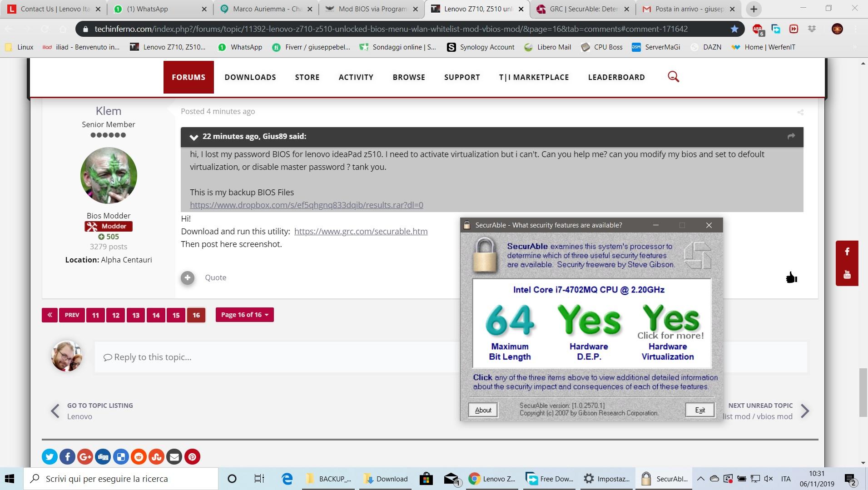This screenshot has width=868, height=490.
Task: Share topic on Pinterest
Action: click(192, 457)
